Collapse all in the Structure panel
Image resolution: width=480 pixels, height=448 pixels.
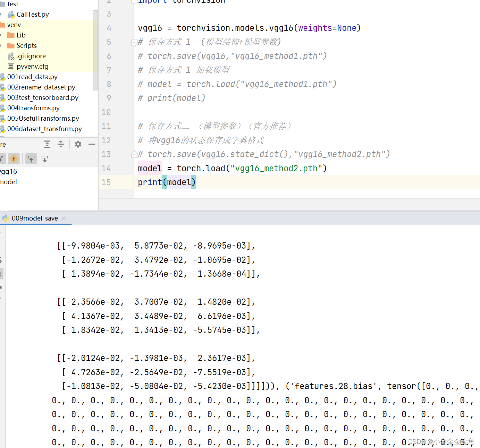coord(61,144)
